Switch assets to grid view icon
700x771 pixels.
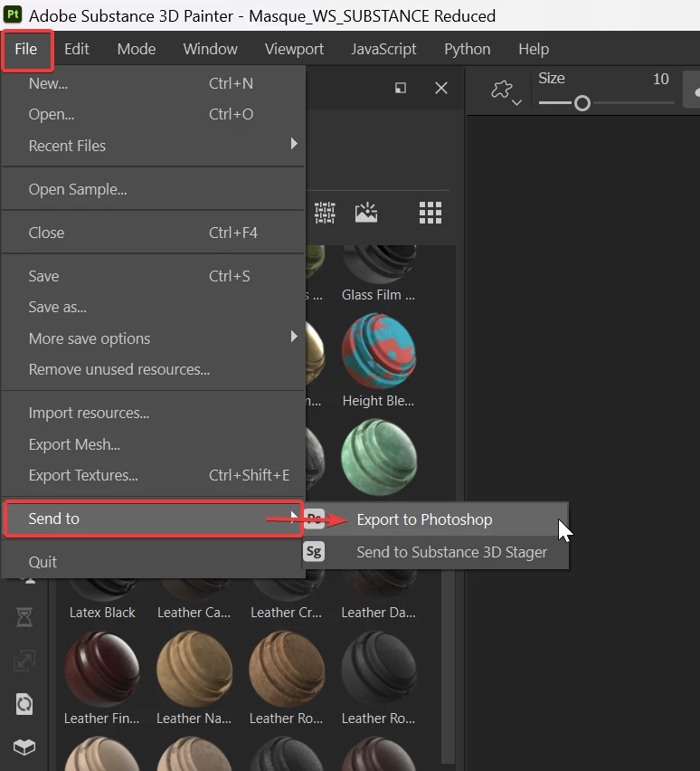point(430,213)
